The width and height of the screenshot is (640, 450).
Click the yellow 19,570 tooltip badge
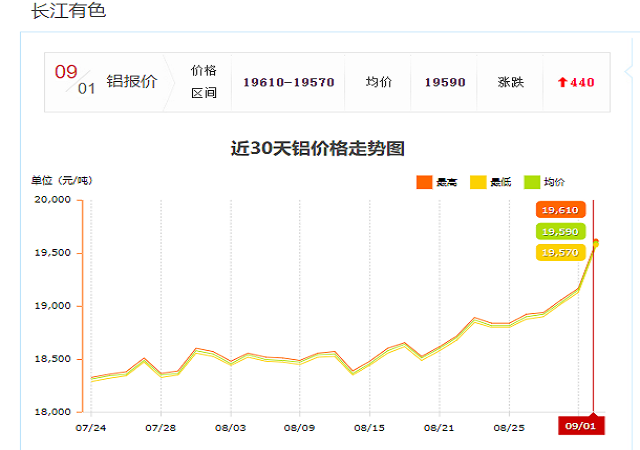(x=559, y=253)
